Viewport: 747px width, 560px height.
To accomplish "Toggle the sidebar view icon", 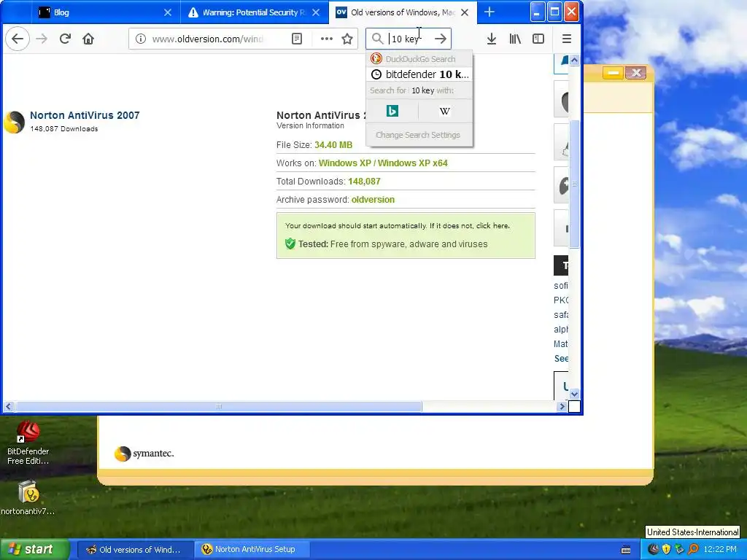I will point(538,39).
